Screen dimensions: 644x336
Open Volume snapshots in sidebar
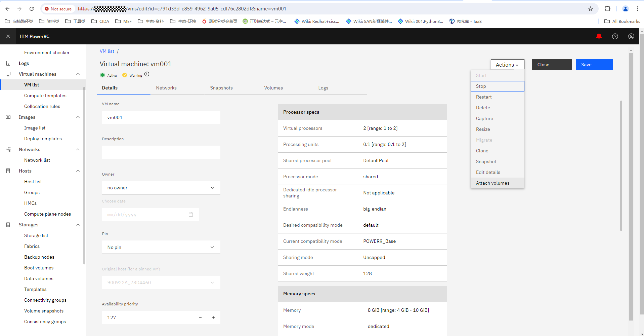pos(44,311)
